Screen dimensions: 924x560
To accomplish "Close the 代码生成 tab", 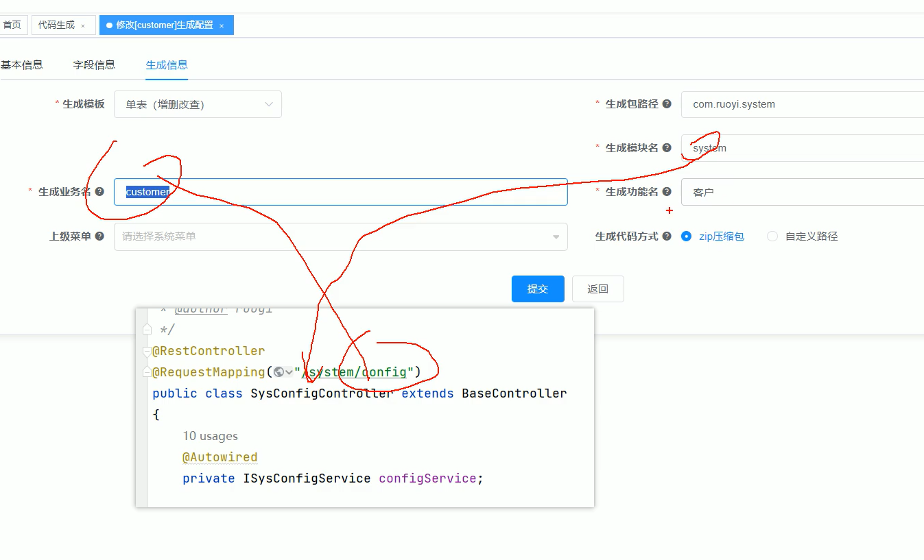I will (x=83, y=26).
